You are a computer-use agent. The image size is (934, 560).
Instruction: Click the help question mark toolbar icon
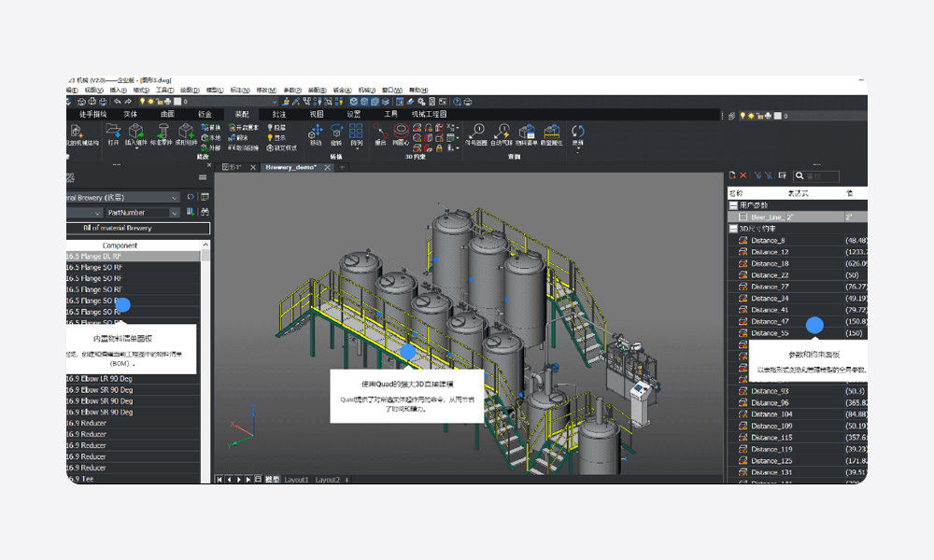pos(457,102)
